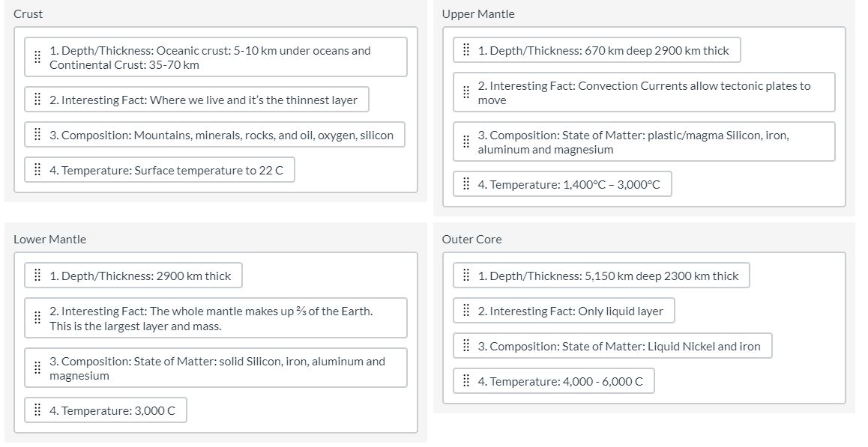Select Lower Mantle 'solid Silicon' composition card
This screenshot has height=447, width=868.
(217, 368)
